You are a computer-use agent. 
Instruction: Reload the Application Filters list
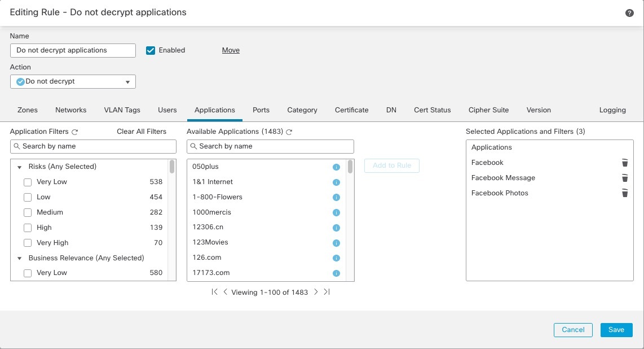74,131
